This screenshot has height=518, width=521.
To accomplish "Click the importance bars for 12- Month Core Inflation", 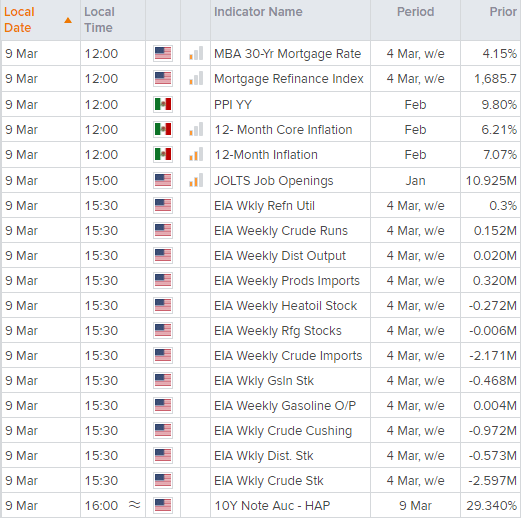I will [x=196, y=129].
